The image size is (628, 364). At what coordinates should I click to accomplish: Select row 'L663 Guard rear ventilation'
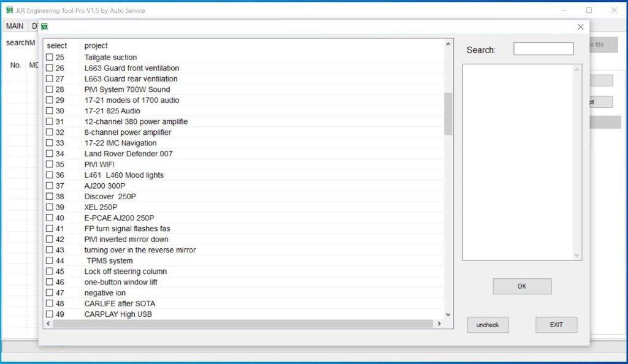click(244, 79)
